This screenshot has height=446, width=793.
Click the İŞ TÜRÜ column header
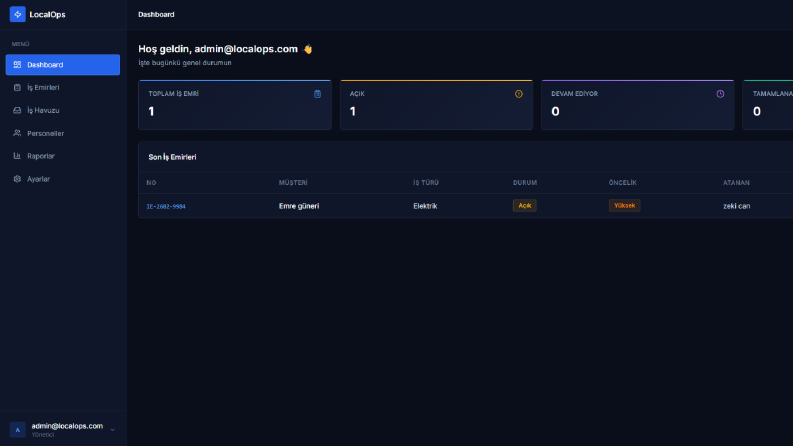(x=426, y=183)
